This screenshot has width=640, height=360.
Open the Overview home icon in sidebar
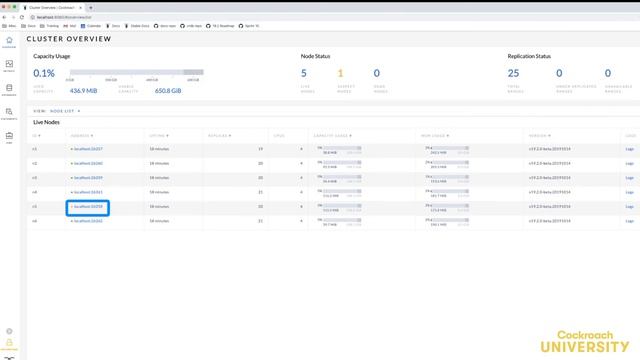9,40
